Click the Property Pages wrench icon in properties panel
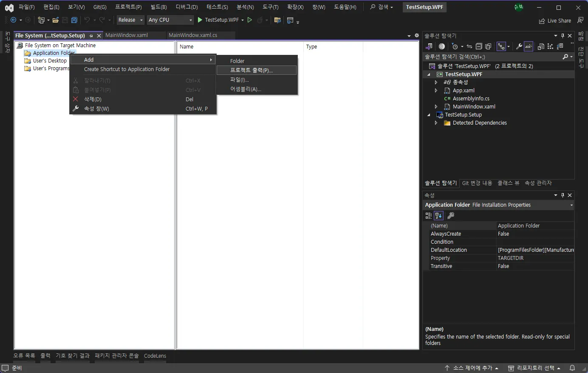The image size is (588, 373). [x=451, y=216]
